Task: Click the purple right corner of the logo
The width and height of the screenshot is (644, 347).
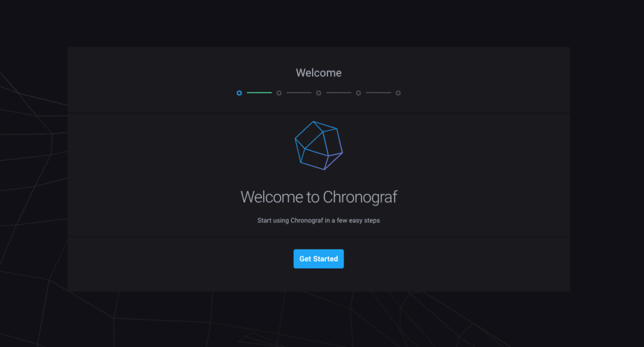Action: click(x=341, y=153)
